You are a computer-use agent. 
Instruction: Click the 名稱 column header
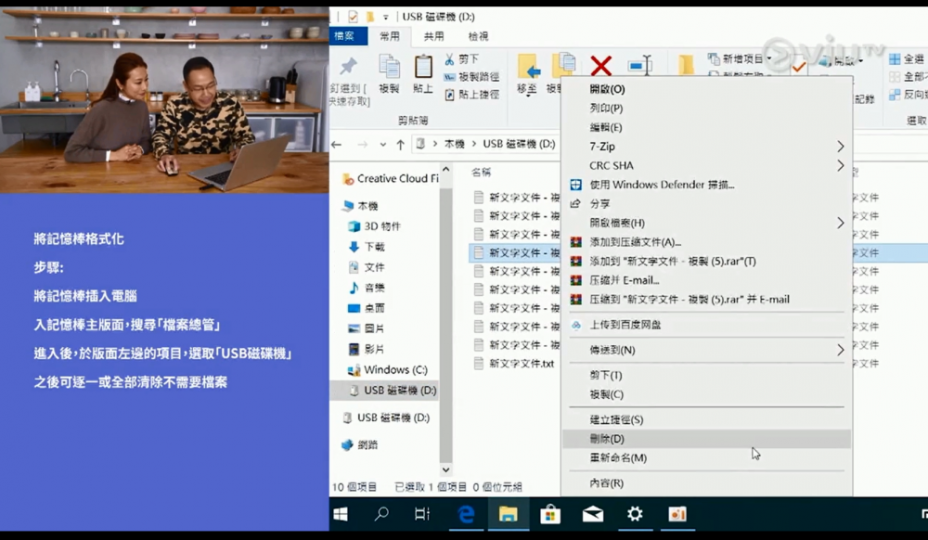(481, 172)
